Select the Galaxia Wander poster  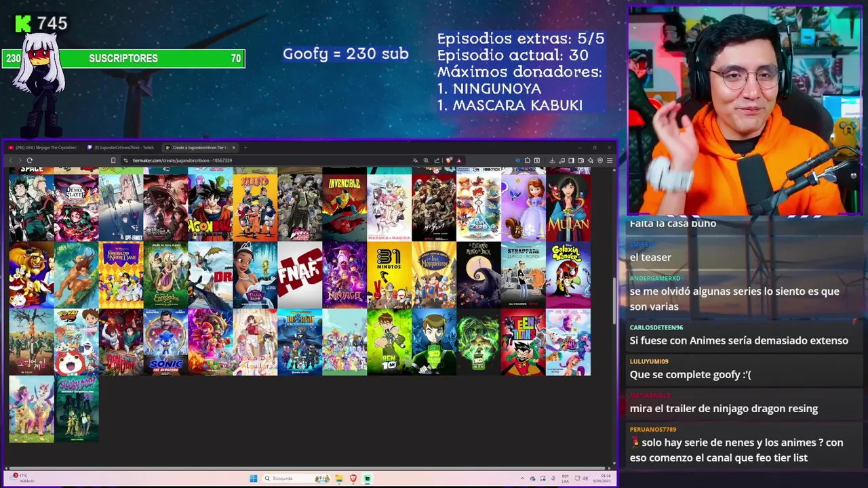pos(568,274)
